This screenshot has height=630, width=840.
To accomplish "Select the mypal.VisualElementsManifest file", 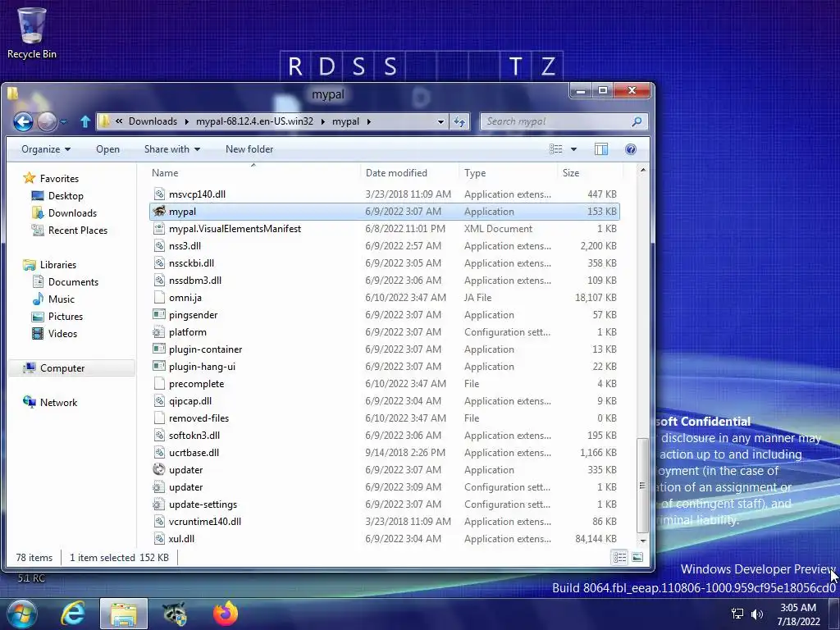I will coord(384,229).
